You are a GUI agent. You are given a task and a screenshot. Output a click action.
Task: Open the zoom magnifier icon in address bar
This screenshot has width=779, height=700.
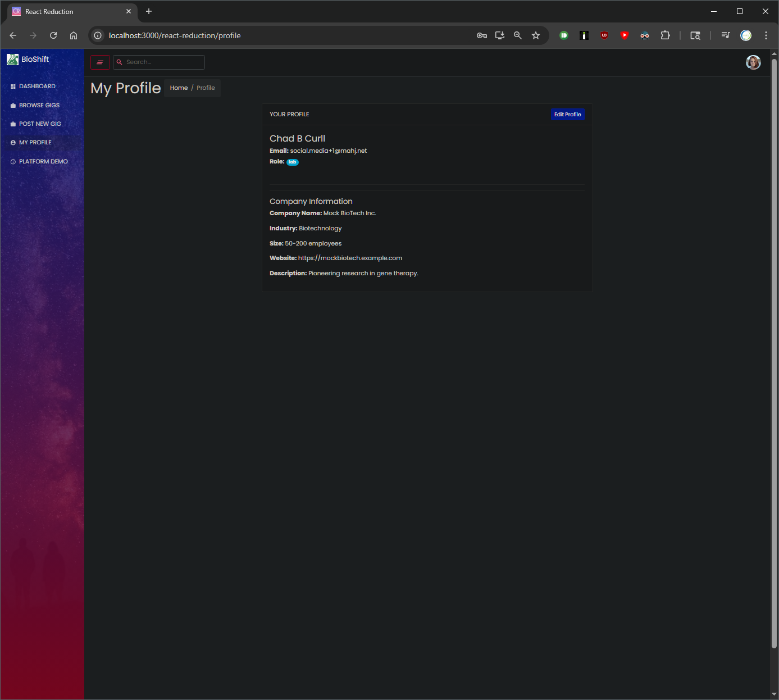518,35
